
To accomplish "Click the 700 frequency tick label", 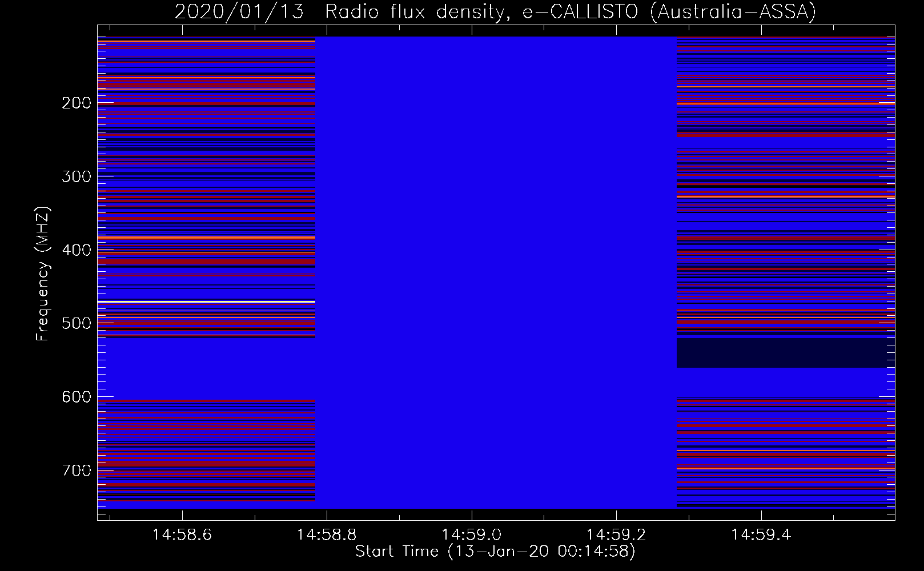I will [77, 471].
